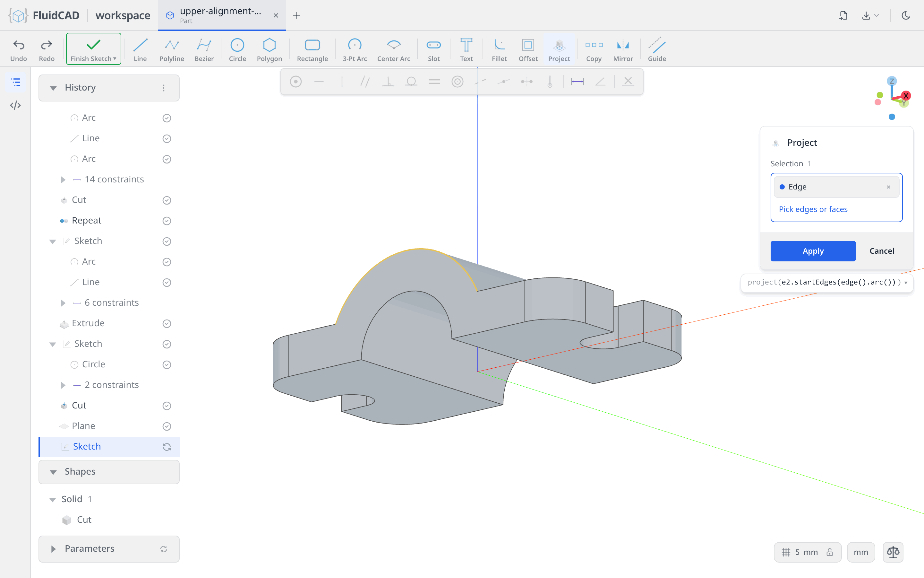Screen dimensions: 924x578
Task: Add a distance dimension constraint
Action: [577, 82]
